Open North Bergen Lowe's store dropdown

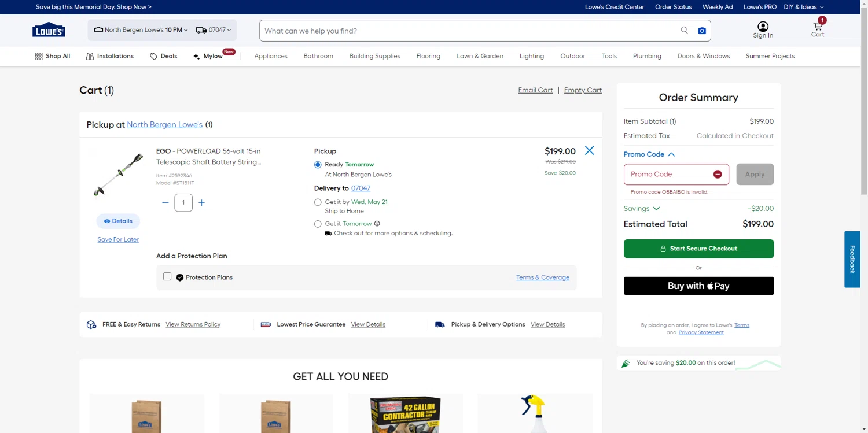tap(141, 30)
